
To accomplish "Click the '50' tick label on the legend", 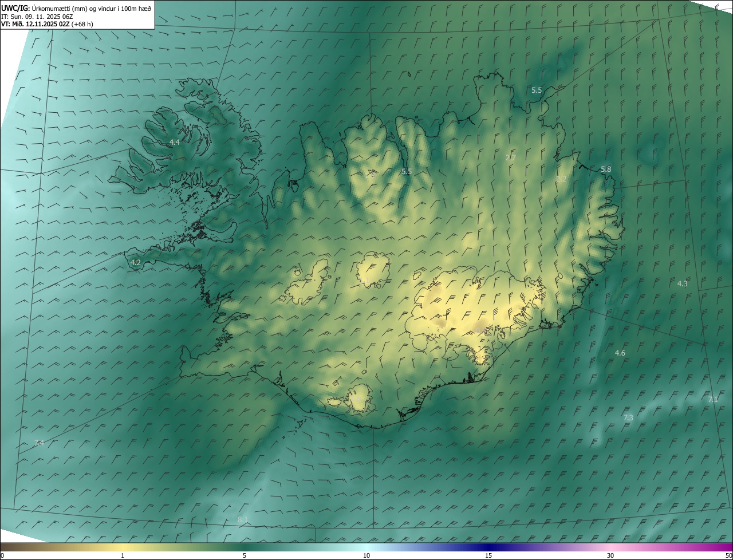I will [x=728, y=556].
